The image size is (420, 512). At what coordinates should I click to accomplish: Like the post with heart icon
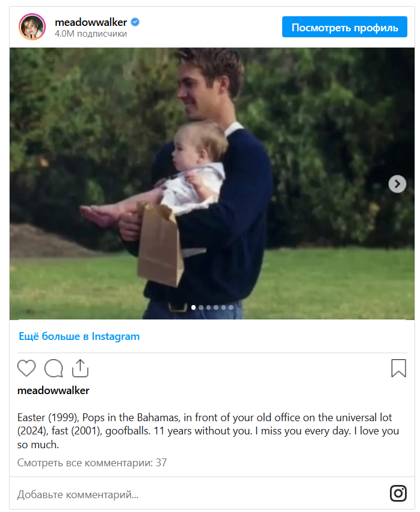click(x=26, y=368)
